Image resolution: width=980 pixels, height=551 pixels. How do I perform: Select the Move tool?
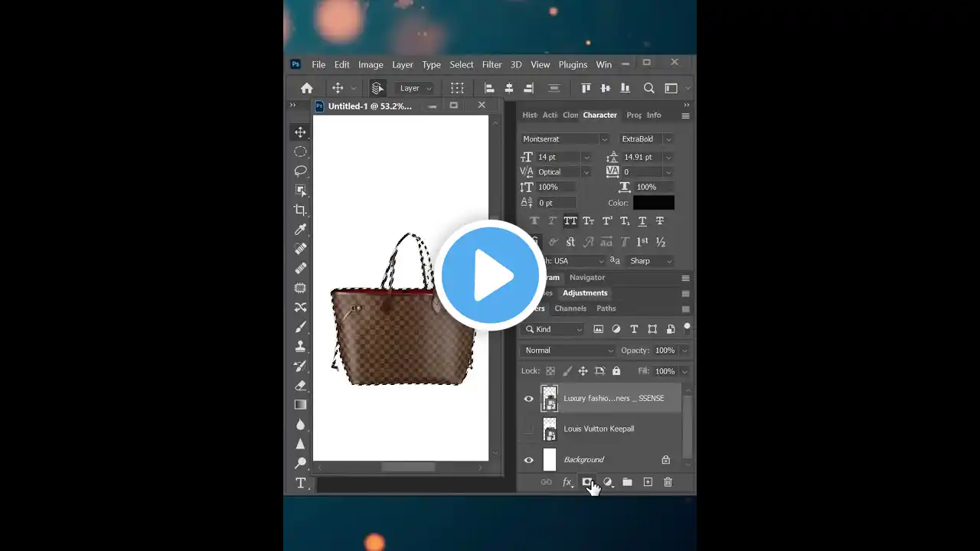tap(300, 132)
